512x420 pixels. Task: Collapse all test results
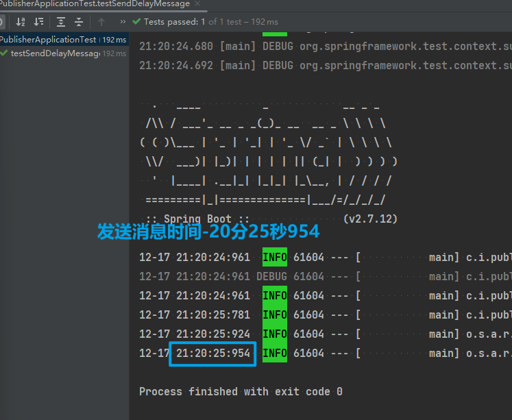pyautogui.click(x=80, y=22)
